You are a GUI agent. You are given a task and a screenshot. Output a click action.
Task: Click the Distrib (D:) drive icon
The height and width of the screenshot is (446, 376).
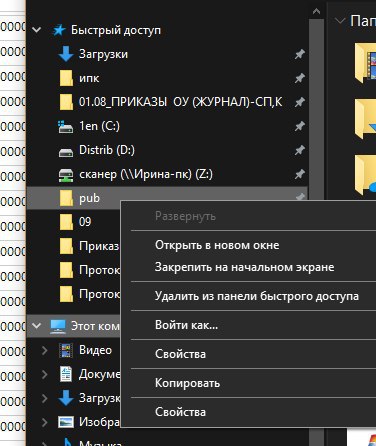click(66, 152)
